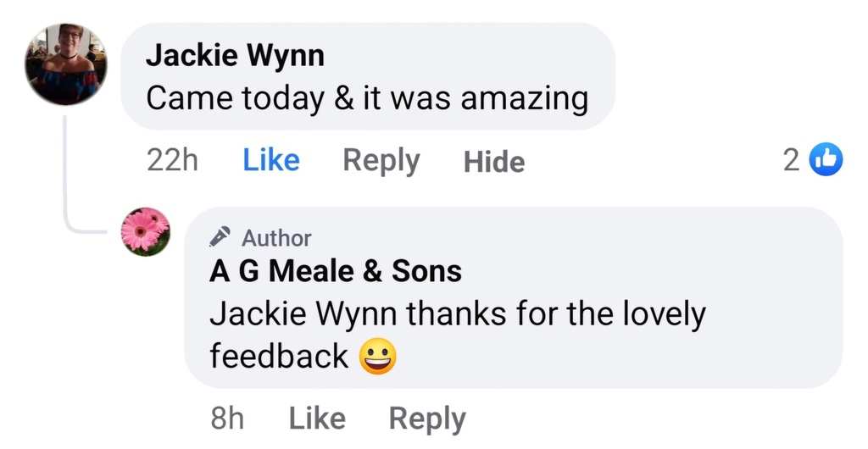
Task: Open Jackie Wynn's profile picture
Action: click(x=65, y=64)
